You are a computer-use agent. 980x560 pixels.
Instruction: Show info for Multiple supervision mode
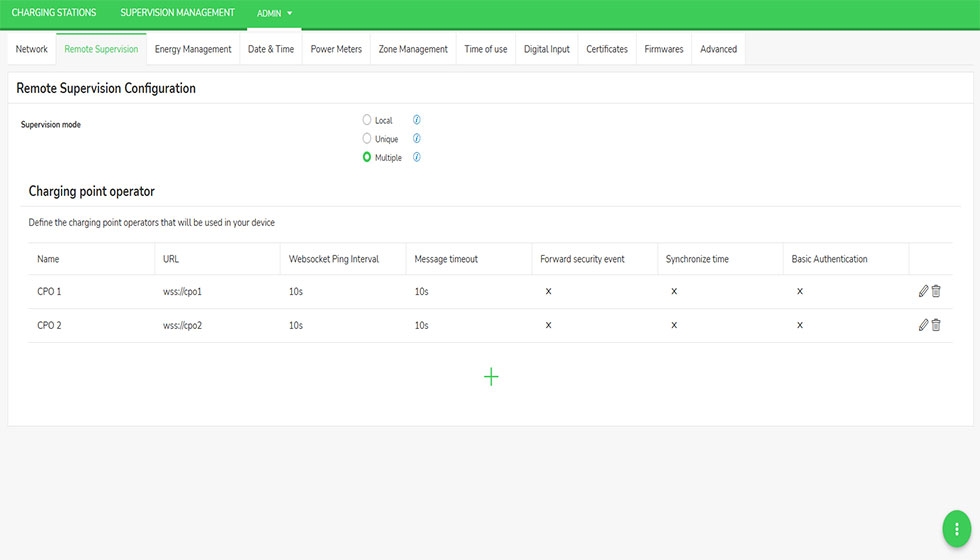pyautogui.click(x=417, y=157)
